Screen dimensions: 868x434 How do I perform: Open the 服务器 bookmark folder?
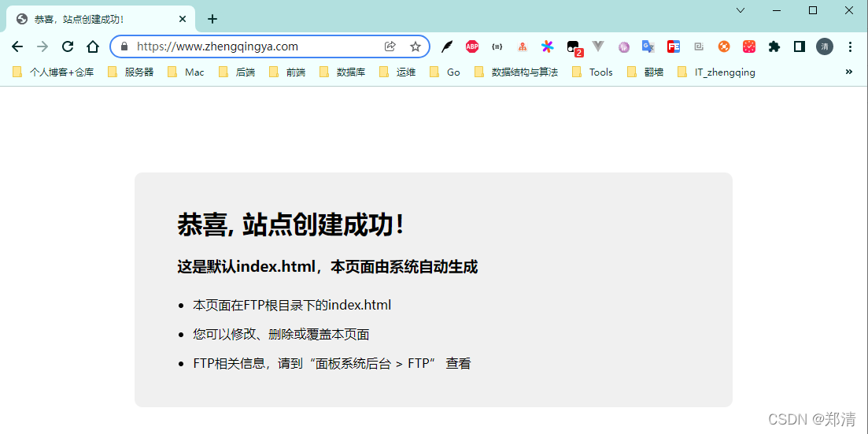(x=131, y=72)
